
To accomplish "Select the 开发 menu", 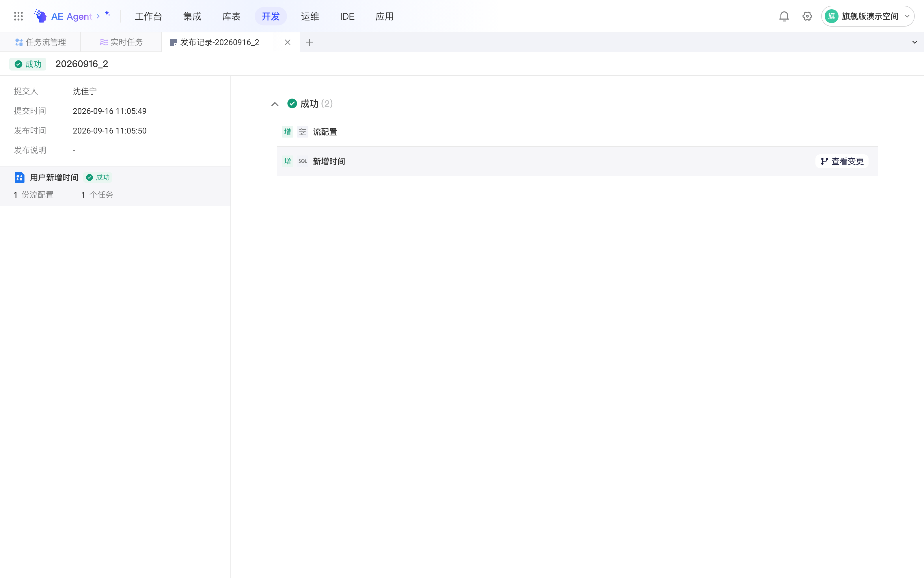I will (x=271, y=16).
